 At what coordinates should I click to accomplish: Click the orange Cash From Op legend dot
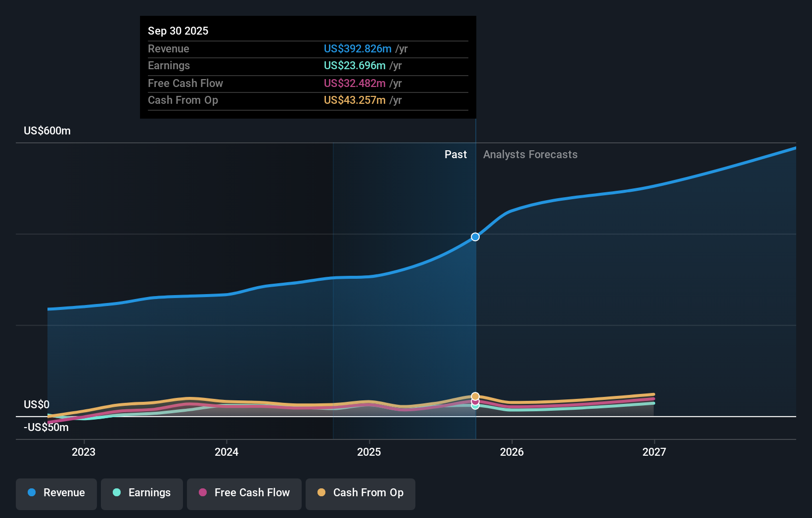pyautogui.click(x=321, y=493)
